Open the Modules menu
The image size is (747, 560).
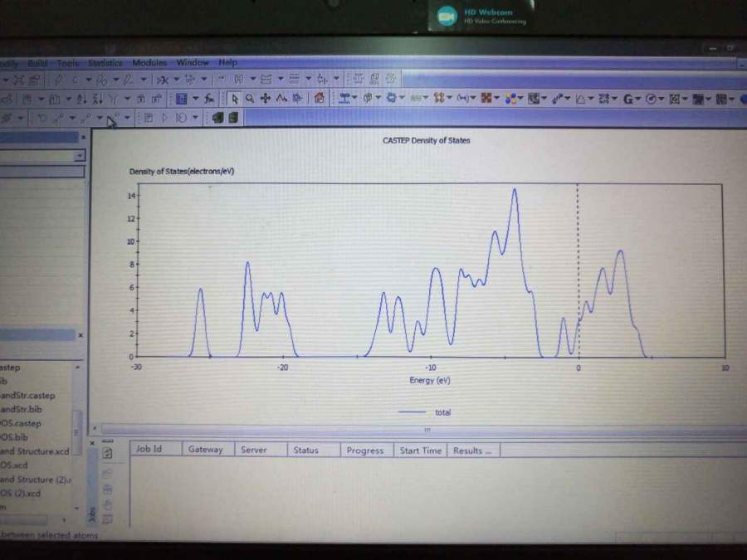[x=149, y=62]
